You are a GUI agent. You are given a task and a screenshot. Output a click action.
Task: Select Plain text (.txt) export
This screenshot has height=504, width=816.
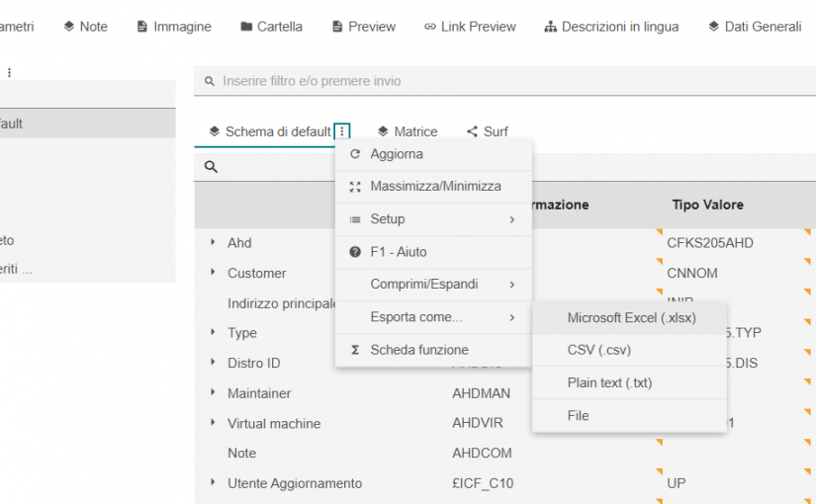click(x=609, y=382)
